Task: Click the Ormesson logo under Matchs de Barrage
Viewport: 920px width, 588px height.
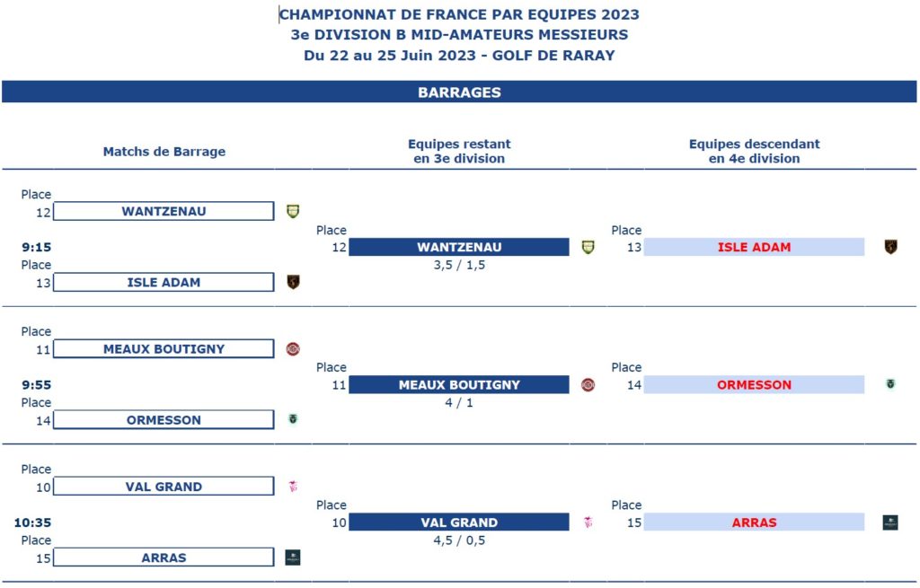Action: pyautogui.click(x=293, y=419)
